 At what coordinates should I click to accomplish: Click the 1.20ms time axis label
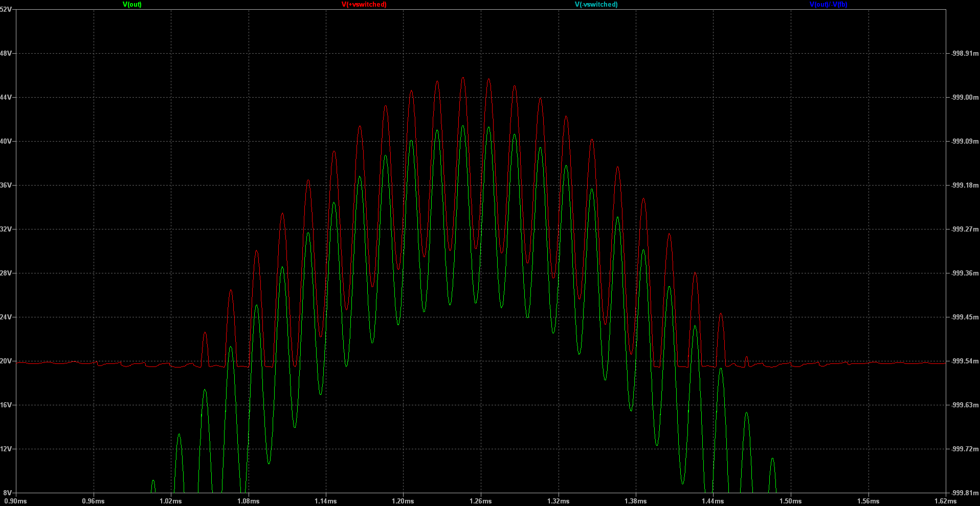tap(403, 501)
